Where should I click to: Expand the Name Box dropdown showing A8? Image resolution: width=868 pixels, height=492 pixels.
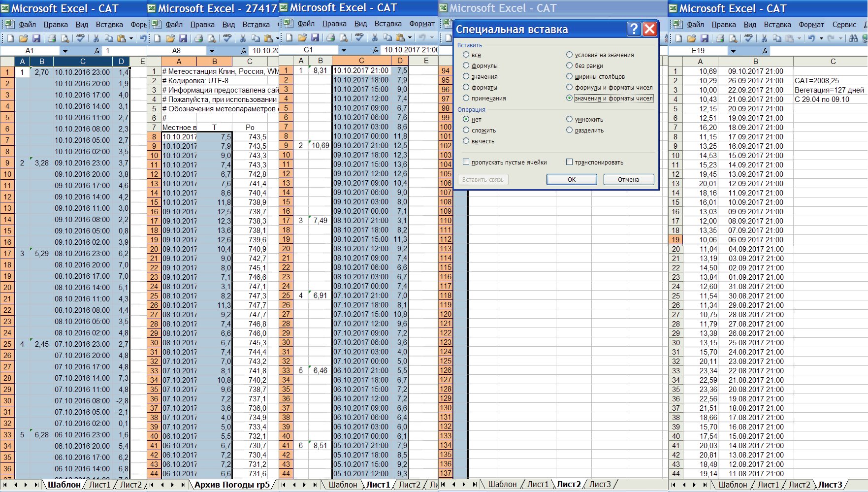click(x=212, y=51)
